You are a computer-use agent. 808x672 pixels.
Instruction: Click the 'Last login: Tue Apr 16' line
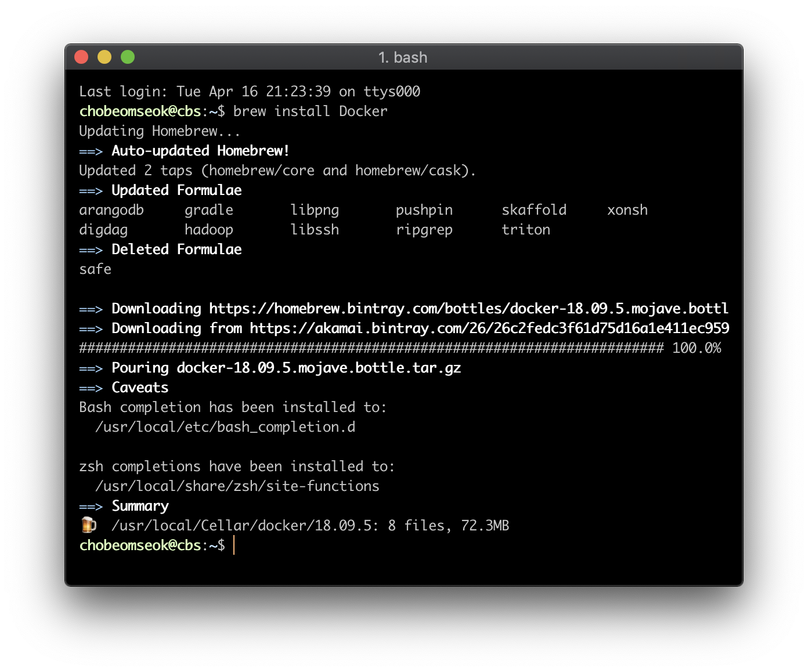click(250, 92)
